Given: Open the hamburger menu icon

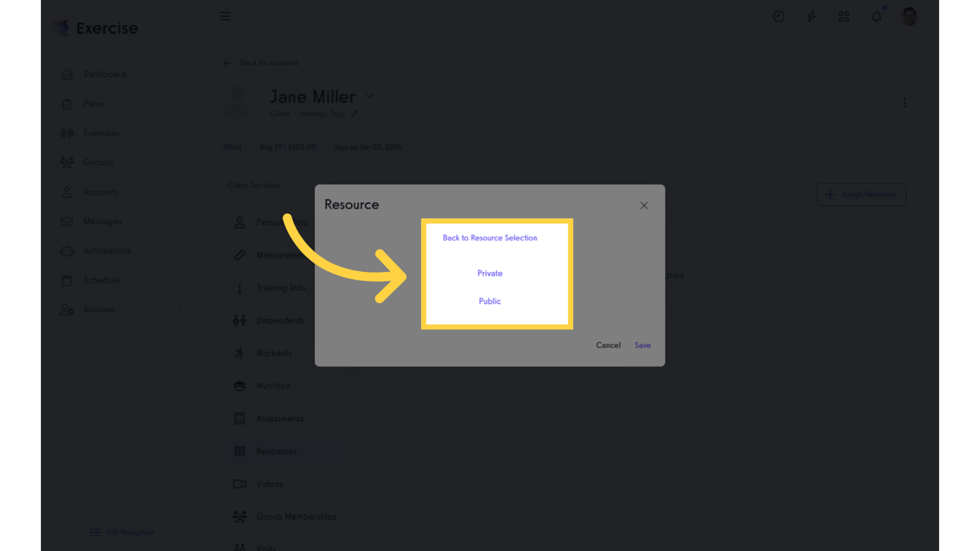Looking at the screenshot, I should pyautogui.click(x=225, y=16).
